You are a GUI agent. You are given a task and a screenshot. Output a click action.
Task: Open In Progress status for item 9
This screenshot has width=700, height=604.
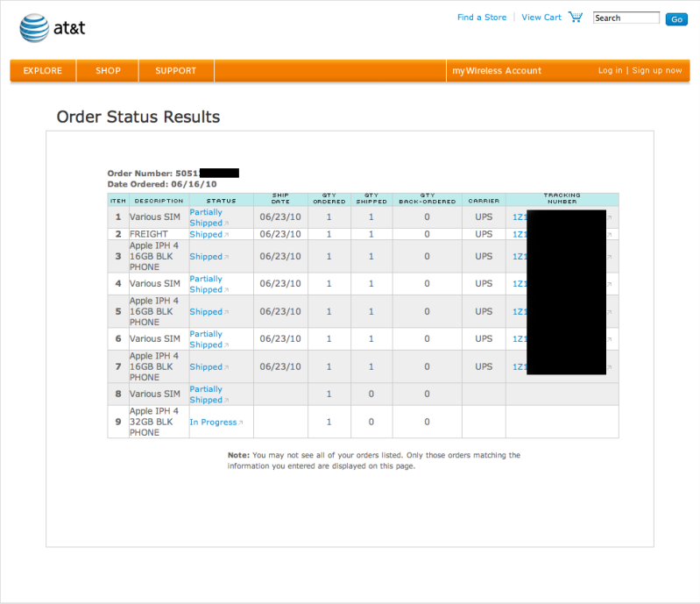click(213, 423)
